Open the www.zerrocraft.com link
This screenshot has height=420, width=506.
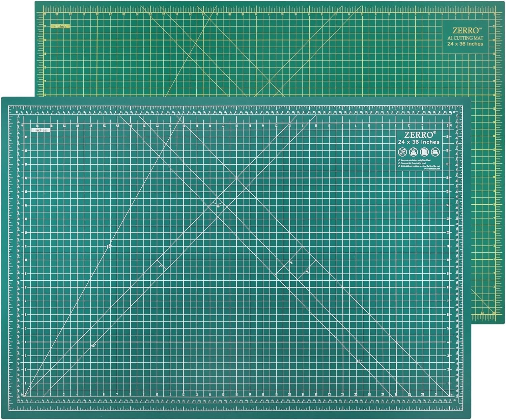(x=432, y=169)
